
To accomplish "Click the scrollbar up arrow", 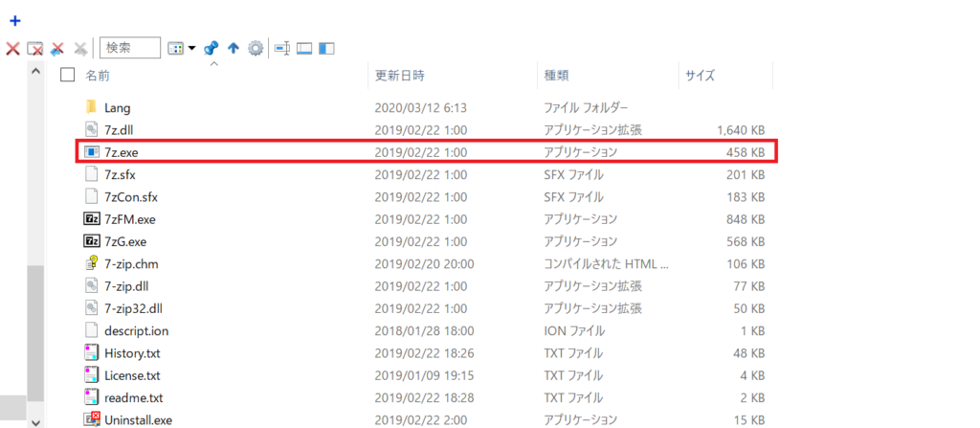I will tap(35, 72).
